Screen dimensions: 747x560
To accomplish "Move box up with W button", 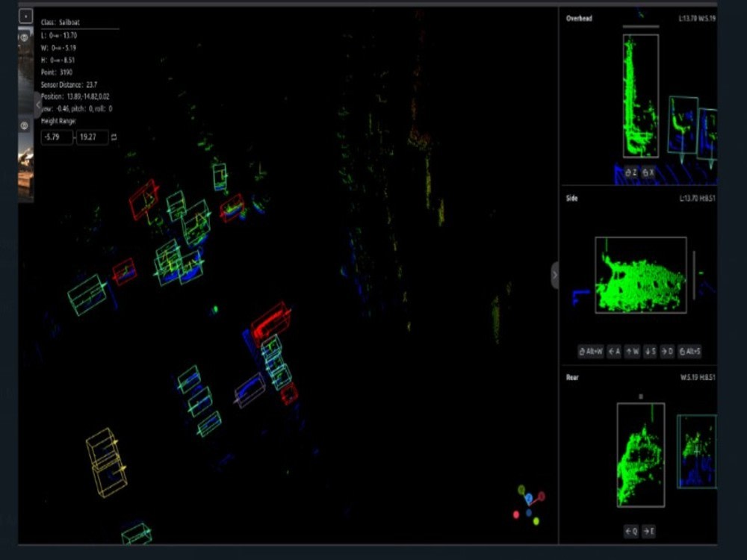I will 632,352.
